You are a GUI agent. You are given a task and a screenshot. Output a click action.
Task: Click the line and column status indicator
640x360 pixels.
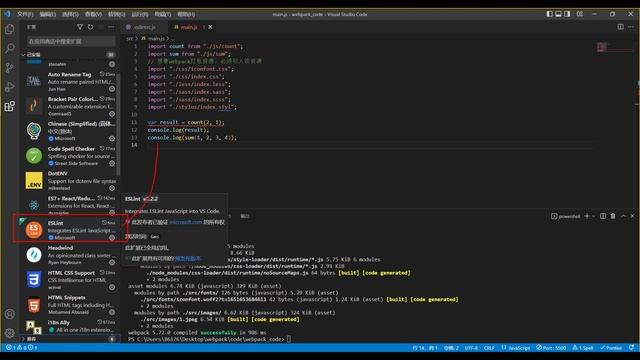point(425,348)
